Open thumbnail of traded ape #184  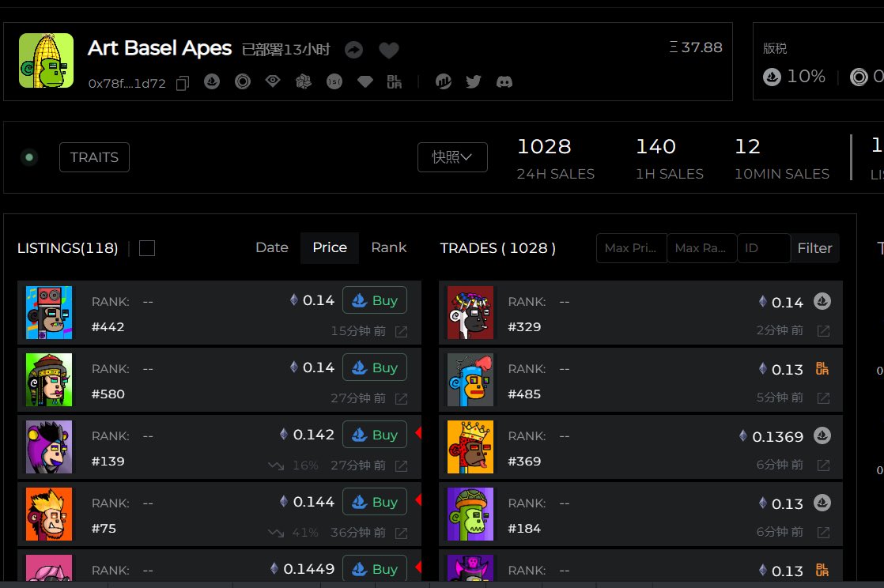[470, 514]
